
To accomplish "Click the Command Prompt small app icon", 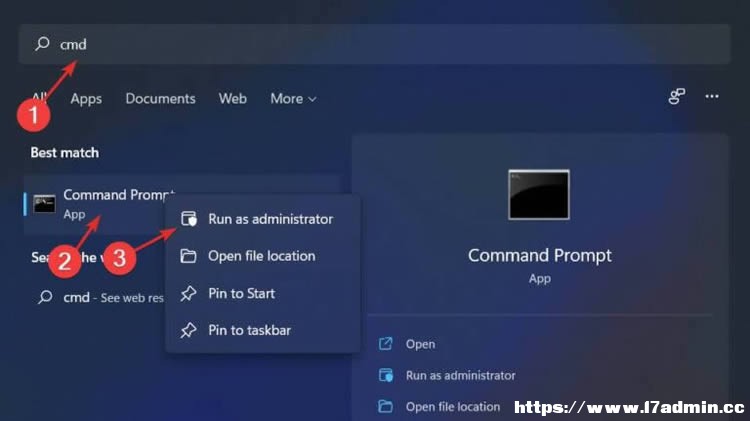I will [x=44, y=204].
